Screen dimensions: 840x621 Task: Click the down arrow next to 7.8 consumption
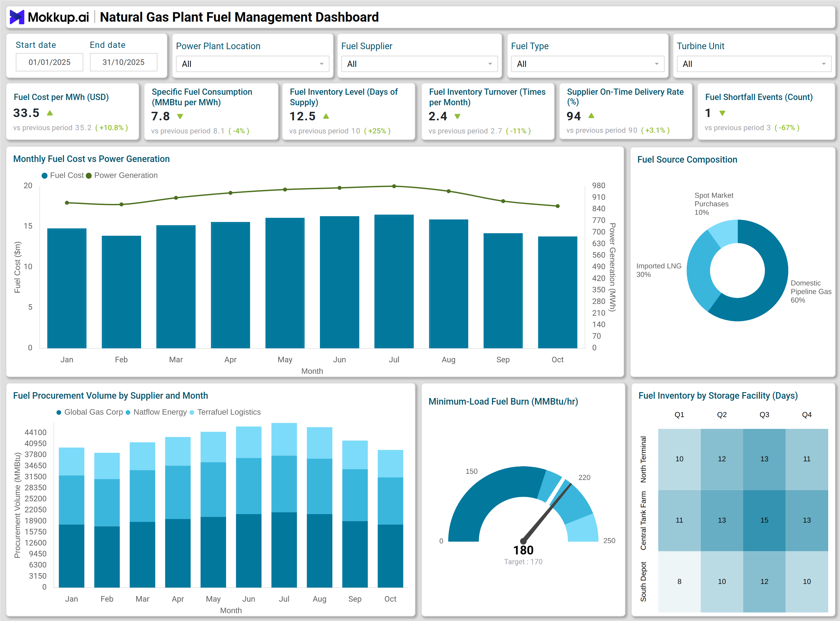180,116
